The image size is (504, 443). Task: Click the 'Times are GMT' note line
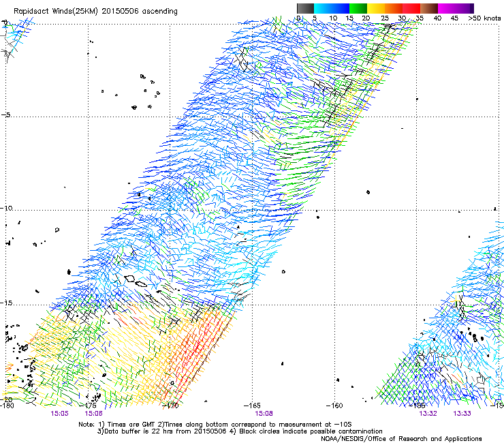(215, 425)
